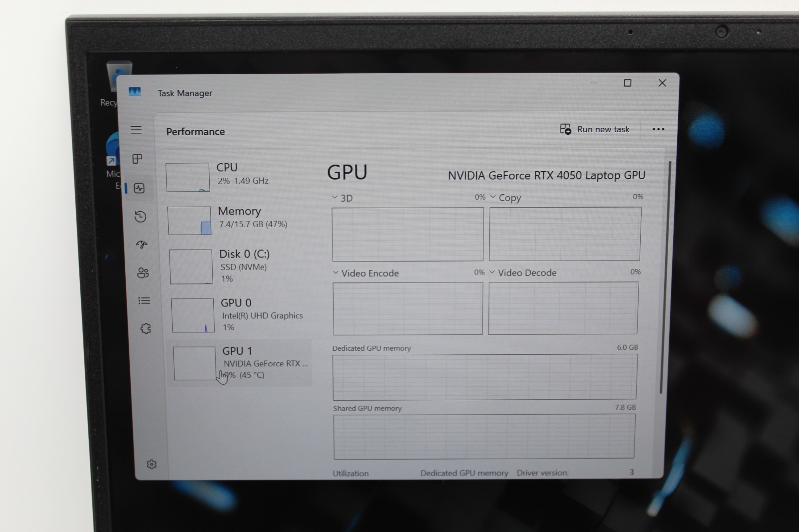
Task: Click the Disk 0 mini graph thumbnail
Action: (191, 266)
